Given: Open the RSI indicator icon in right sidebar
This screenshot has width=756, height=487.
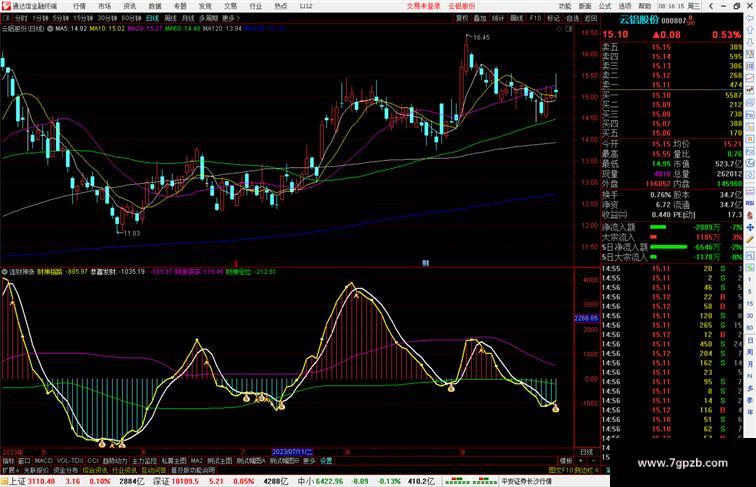Looking at the screenshot, I should [x=750, y=203].
